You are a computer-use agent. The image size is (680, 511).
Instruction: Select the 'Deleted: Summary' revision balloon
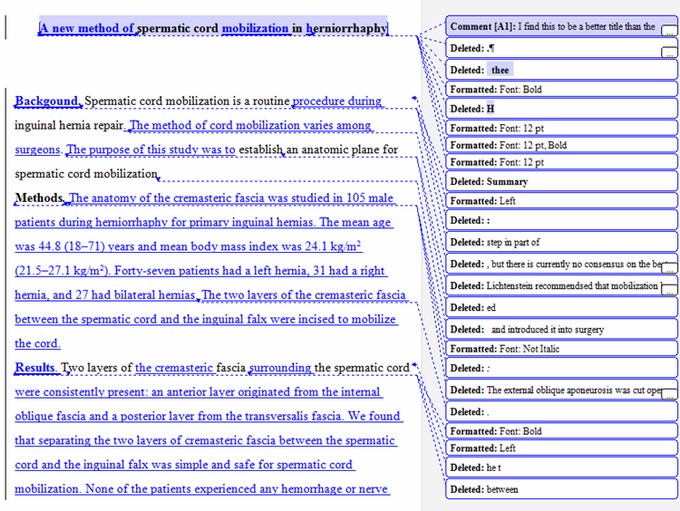point(561,181)
